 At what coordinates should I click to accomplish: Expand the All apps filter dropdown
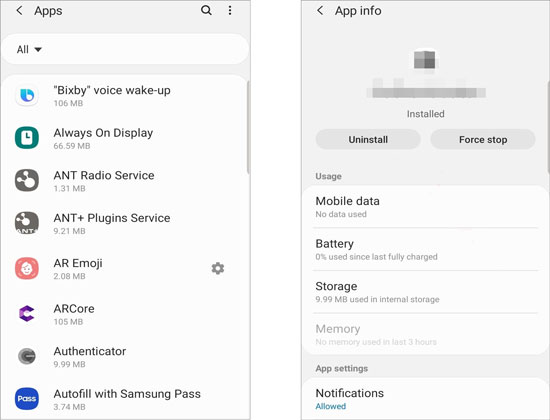[29, 49]
